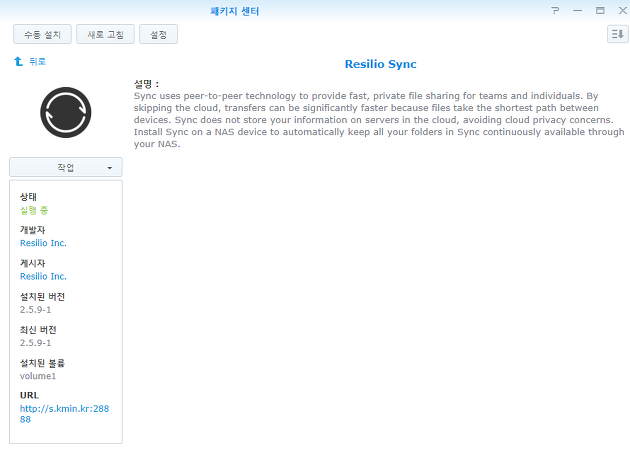Open the developer Resilio Inc. link
Screen dimensions: 630x450
point(43,243)
